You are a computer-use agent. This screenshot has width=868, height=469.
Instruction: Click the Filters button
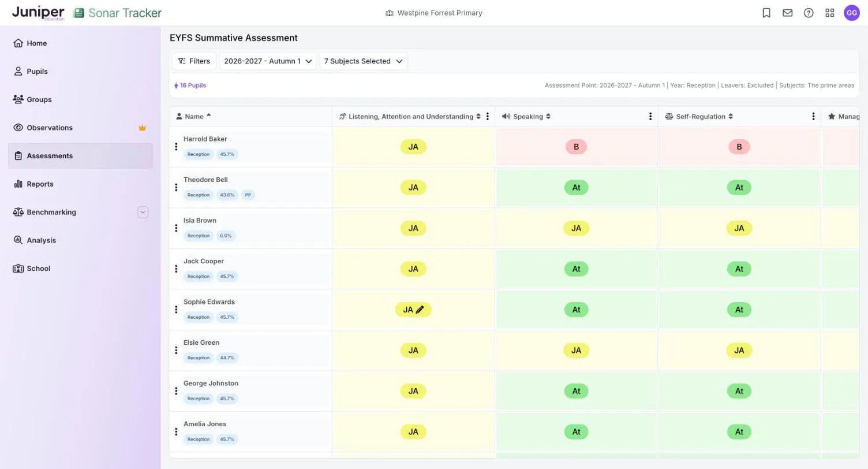click(x=194, y=61)
